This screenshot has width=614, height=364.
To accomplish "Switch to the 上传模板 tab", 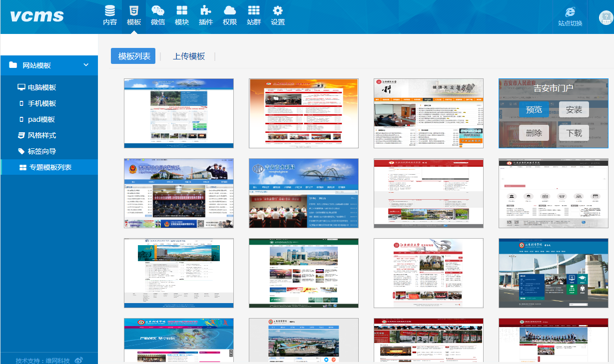I will pyautogui.click(x=189, y=56).
